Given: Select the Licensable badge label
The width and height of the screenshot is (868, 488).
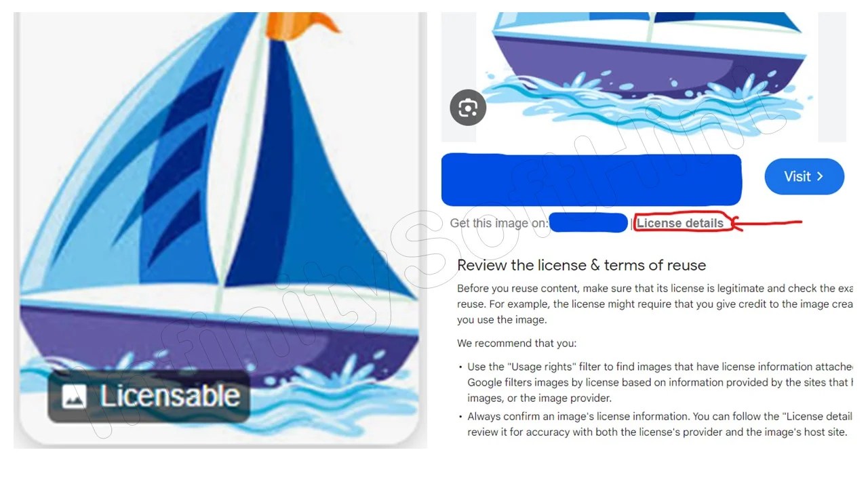Looking at the screenshot, I should (x=149, y=396).
